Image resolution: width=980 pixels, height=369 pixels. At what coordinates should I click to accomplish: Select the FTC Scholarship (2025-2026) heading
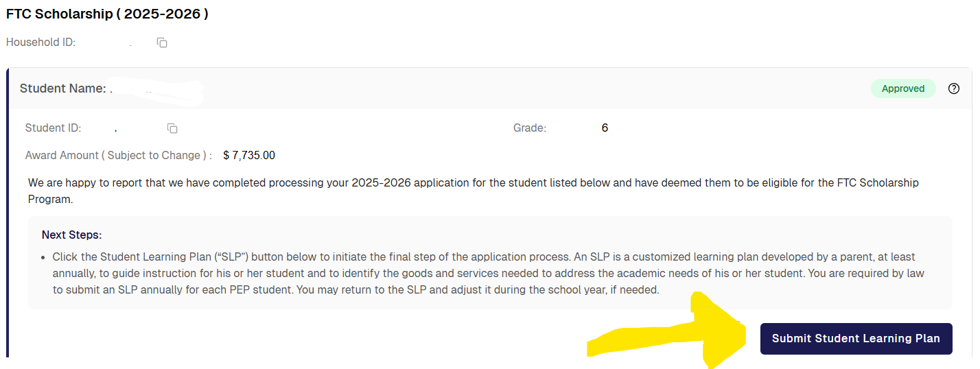click(107, 14)
